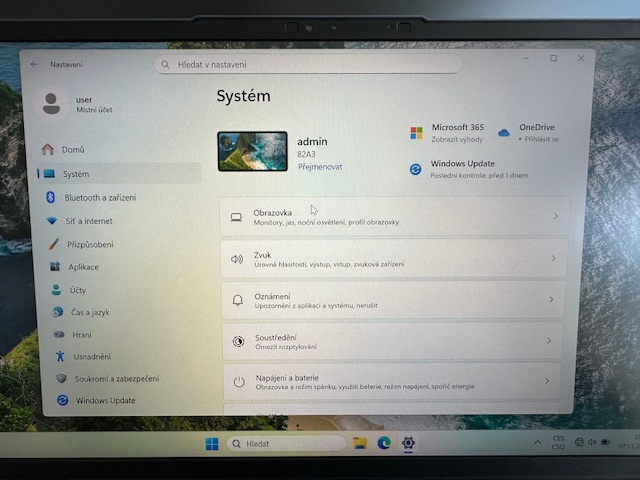Click the search magnifier in settings search

(165, 64)
